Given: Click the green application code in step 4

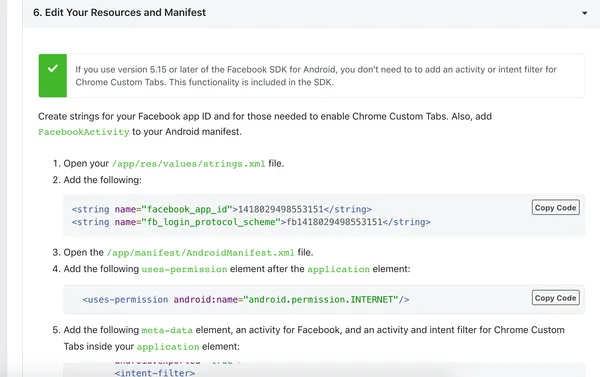Looking at the screenshot, I should (x=338, y=269).
